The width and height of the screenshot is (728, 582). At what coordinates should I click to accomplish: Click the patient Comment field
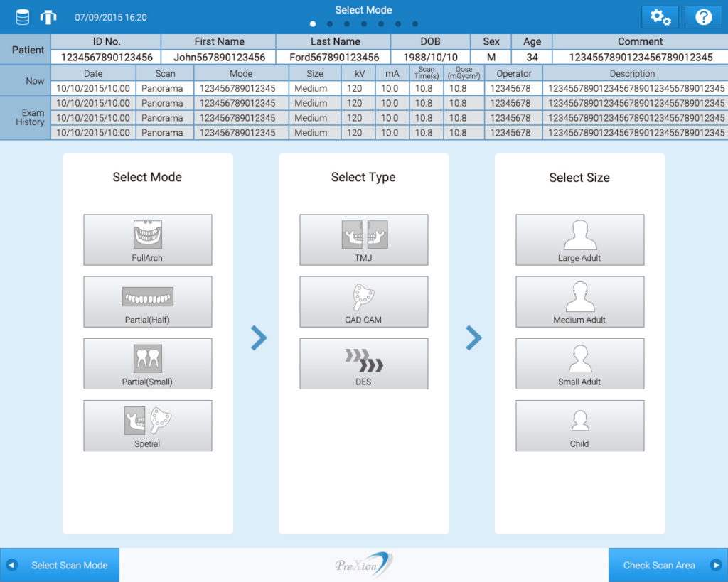pos(639,58)
